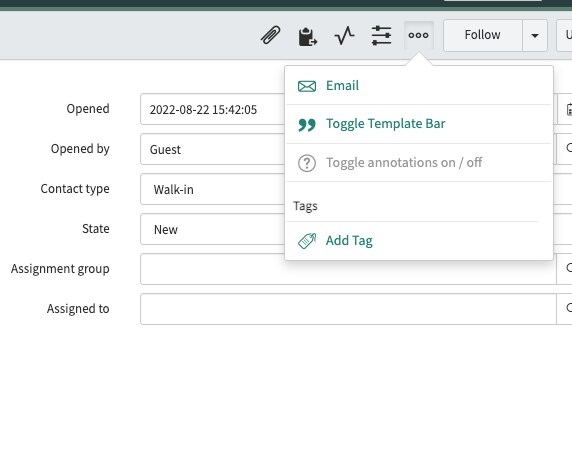The image size is (572, 464).
Task: Open personalize form sliders icon
Action: 382,35
